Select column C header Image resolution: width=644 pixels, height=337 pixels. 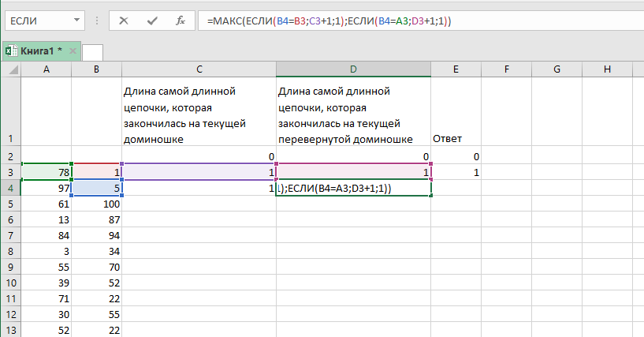tap(199, 69)
